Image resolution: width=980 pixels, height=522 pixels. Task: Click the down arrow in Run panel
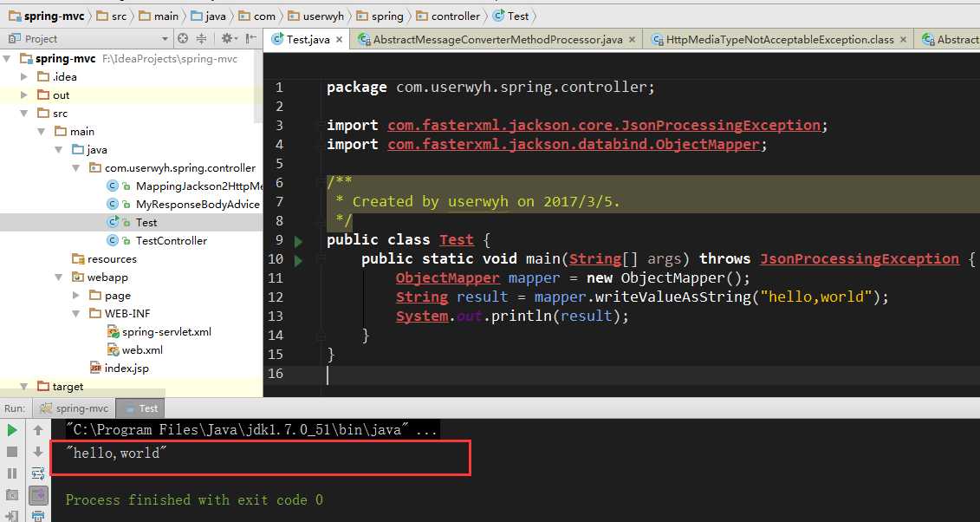(x=38, y=452)
